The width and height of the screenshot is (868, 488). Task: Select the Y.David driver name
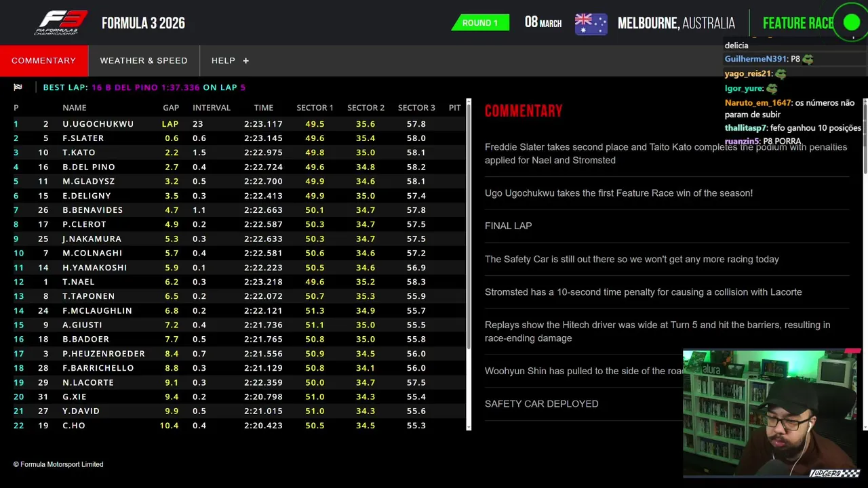[x=81, y=411]
